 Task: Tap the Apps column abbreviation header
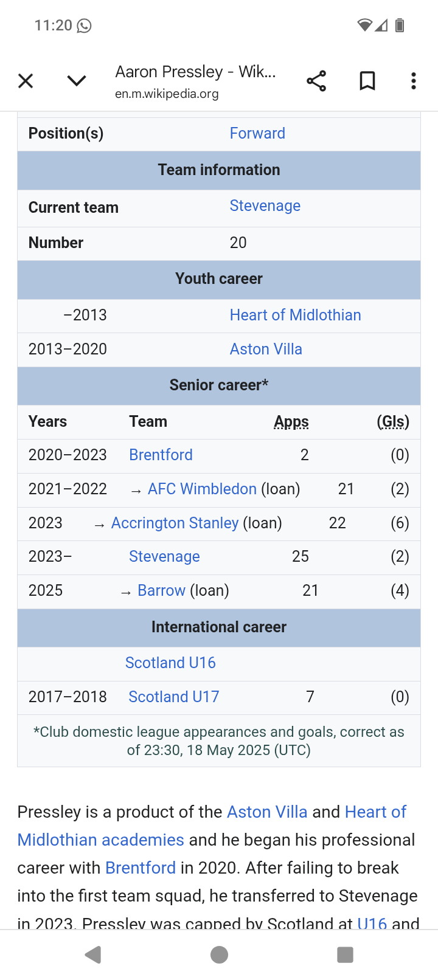tap(291, 422)
